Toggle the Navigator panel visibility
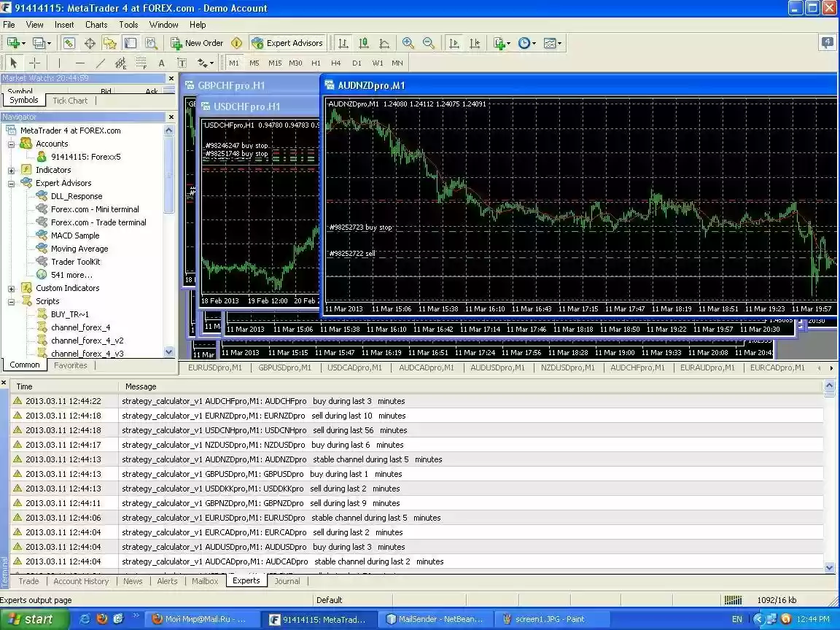 (x=110, y=43)
